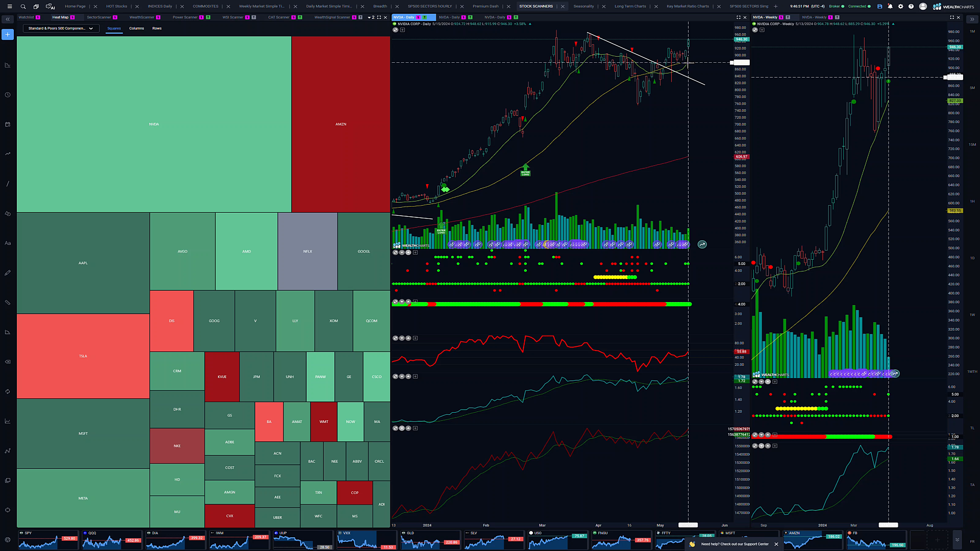Click the save workspace disk icon
980x551 pixels.
pyautogui.click(x=879, y=7)
